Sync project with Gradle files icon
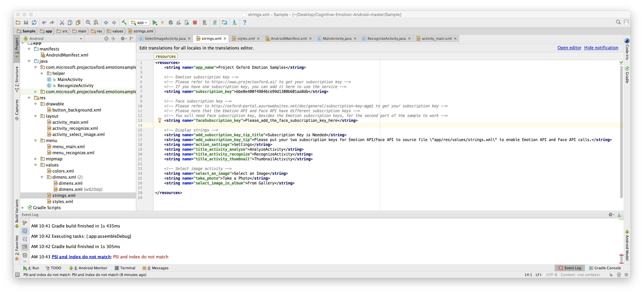 215,22
